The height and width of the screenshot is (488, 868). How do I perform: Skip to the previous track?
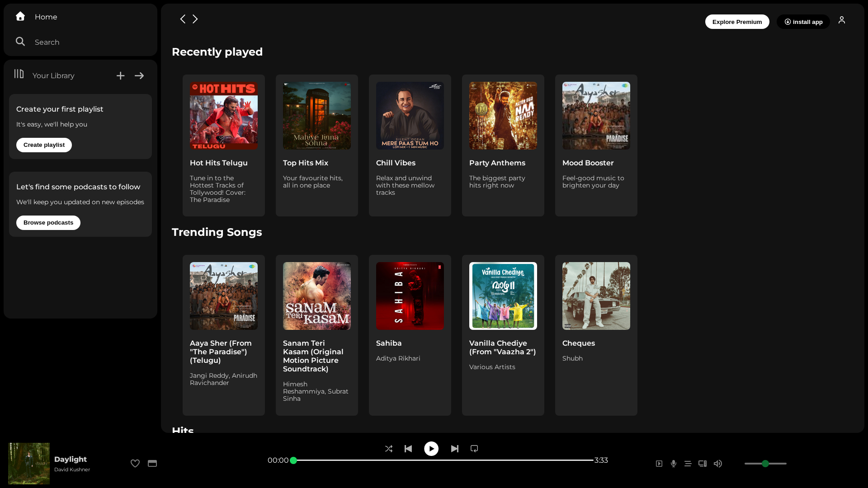point(408,449)
